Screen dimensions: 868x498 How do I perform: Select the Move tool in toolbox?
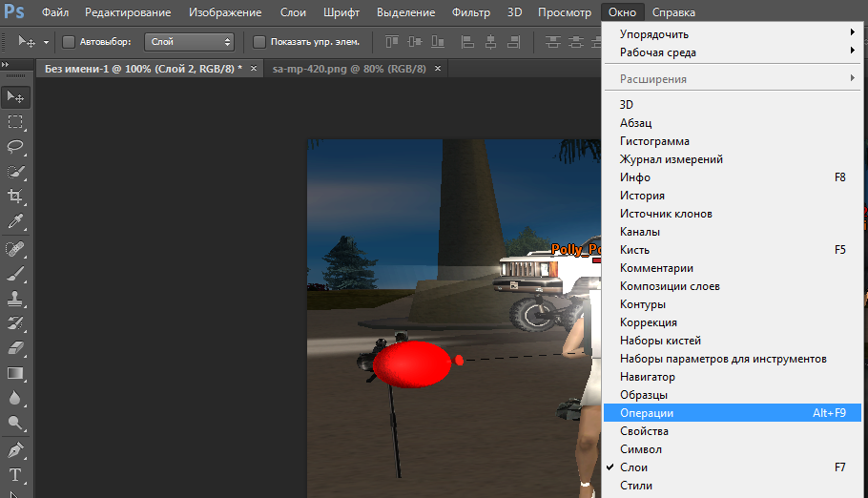click(x=15, y=97)
